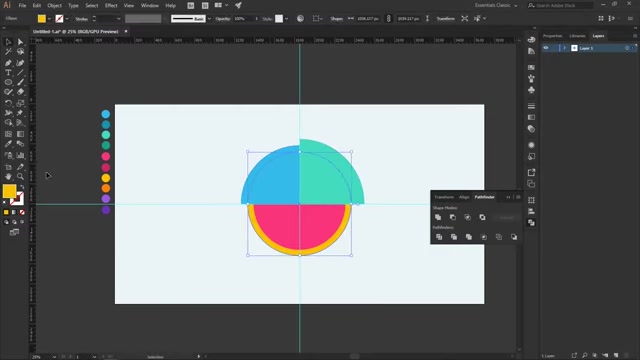640x360 pixels.
Task: Open the stroke color dropdown in control bar
Action: pos(67,19)
